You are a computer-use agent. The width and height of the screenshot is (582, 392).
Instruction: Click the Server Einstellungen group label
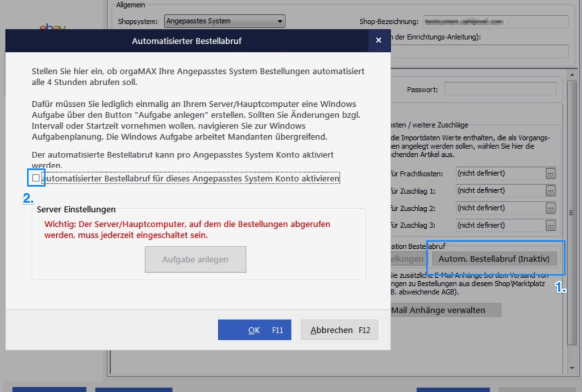[76, 209]
